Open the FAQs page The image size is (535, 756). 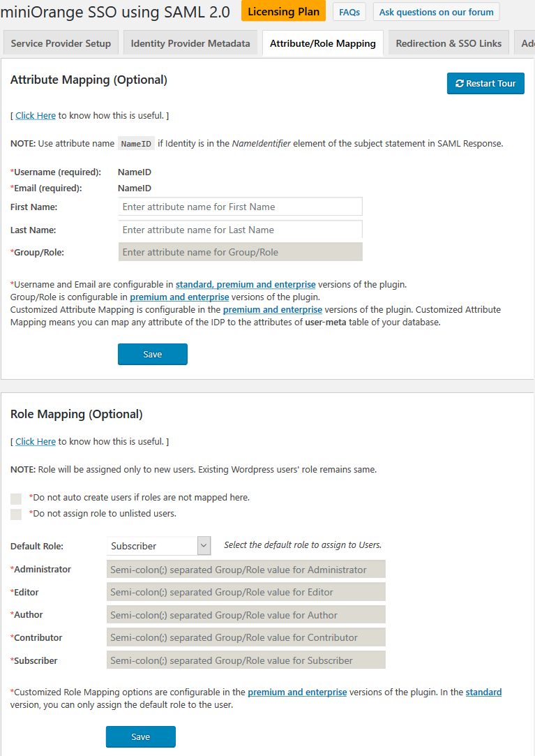tap(349, 12)
